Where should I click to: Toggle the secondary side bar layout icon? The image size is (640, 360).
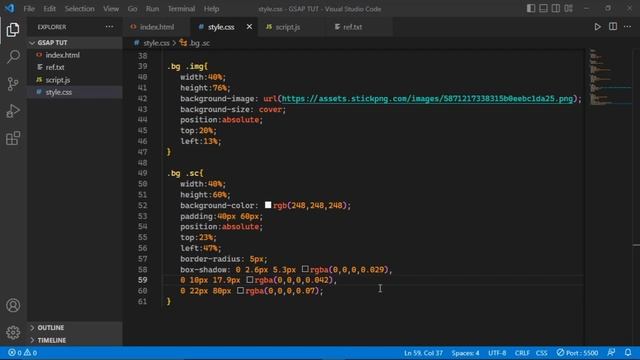(x=556, y=9)
